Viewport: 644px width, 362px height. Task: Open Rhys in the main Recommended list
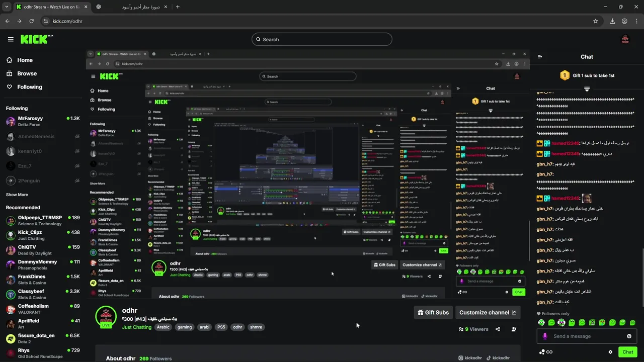(43, 353)
